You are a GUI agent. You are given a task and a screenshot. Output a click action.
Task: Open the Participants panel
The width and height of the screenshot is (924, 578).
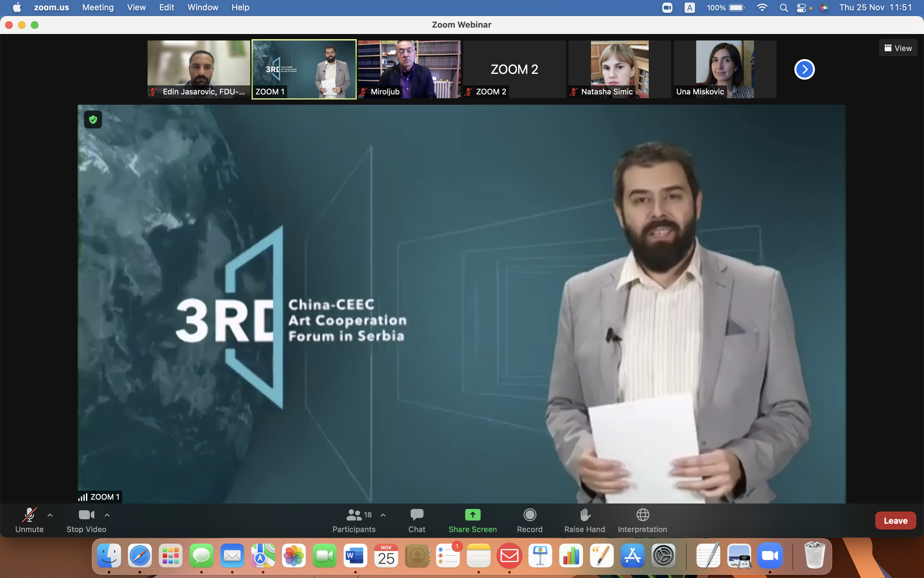coord(354,520)
